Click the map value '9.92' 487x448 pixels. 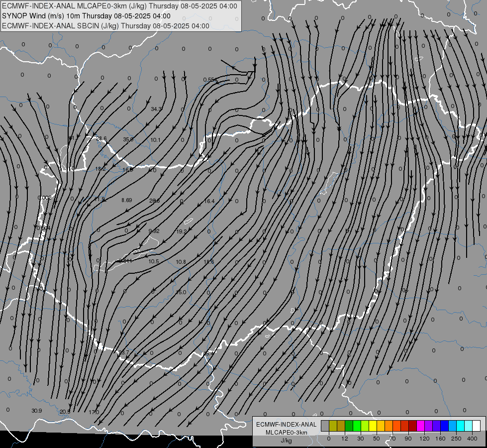(154, 231)
